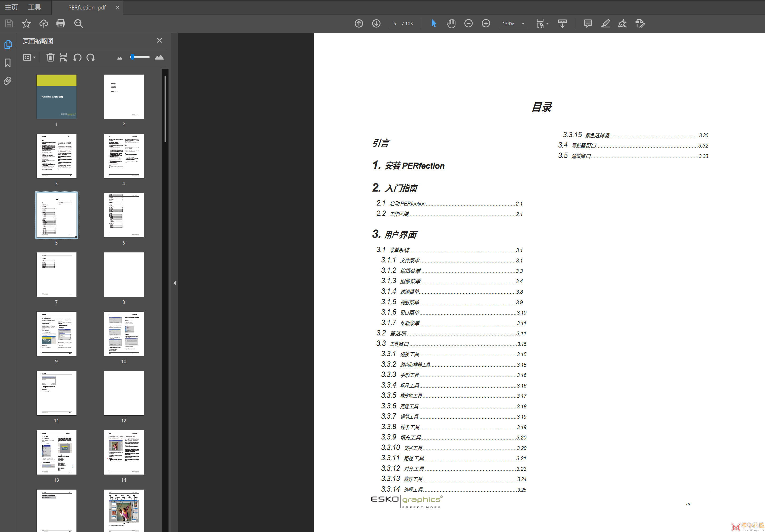Click the 139% zoom value field

(508, 24)
